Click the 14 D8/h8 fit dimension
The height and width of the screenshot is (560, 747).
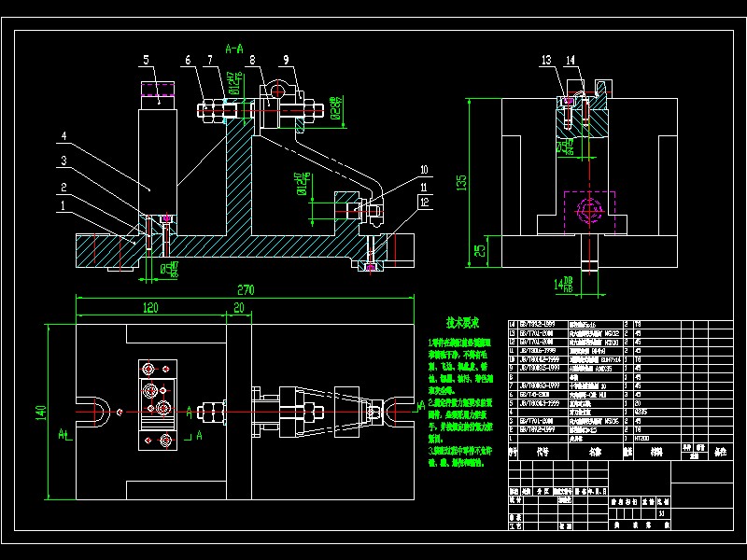click(563, 285)
